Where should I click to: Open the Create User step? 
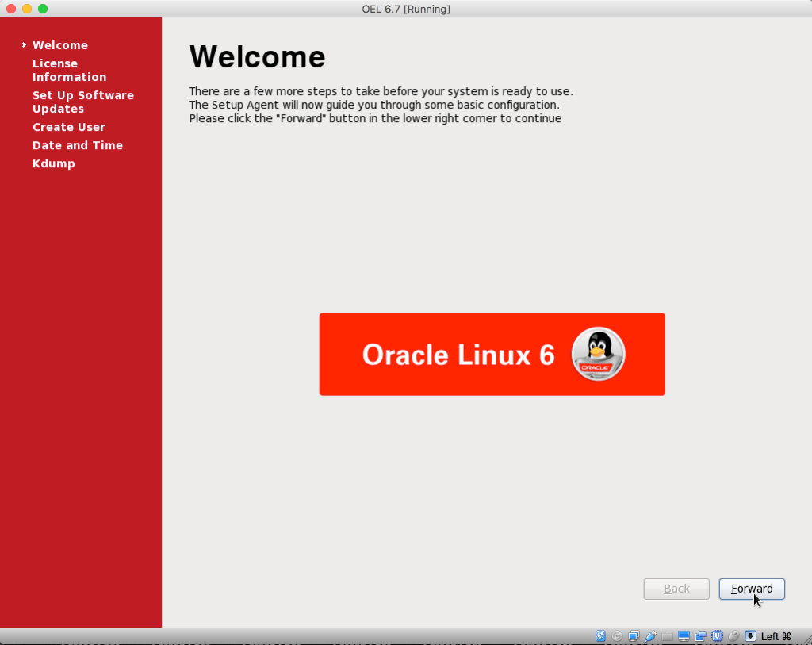click(x=68, y=127)
